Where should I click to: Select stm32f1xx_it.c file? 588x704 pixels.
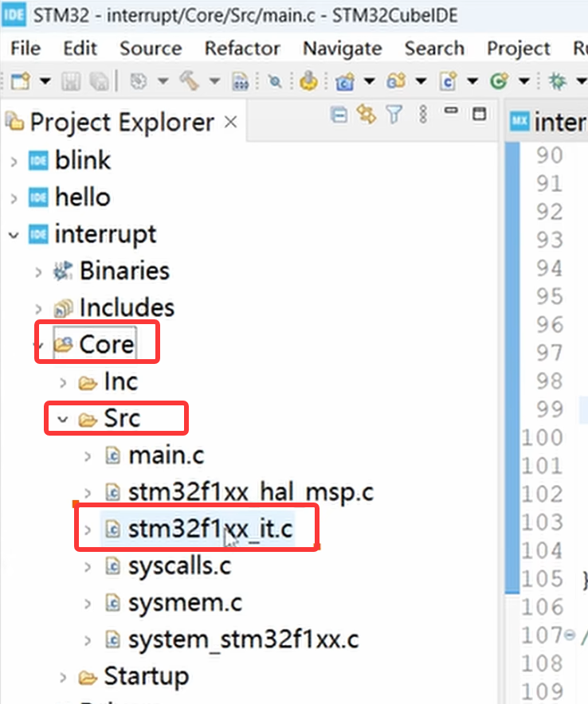click(210, 529)
